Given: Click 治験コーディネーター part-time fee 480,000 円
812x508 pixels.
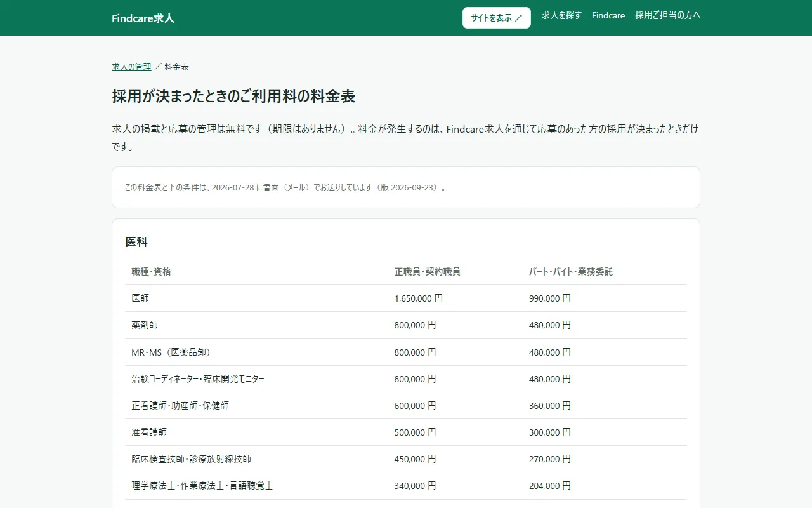Looking at the screenshot, I should tap(550, 379).
